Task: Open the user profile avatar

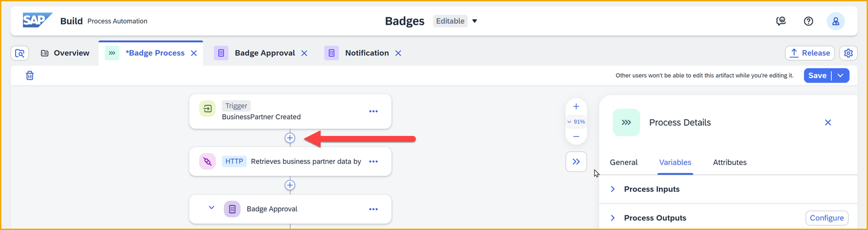Action: (x=835, y=21)
